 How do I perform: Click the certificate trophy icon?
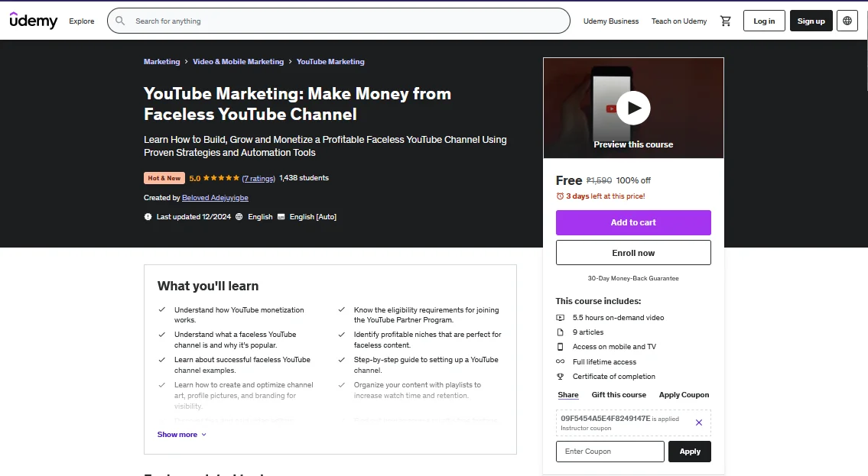click(x=561, y=377)
